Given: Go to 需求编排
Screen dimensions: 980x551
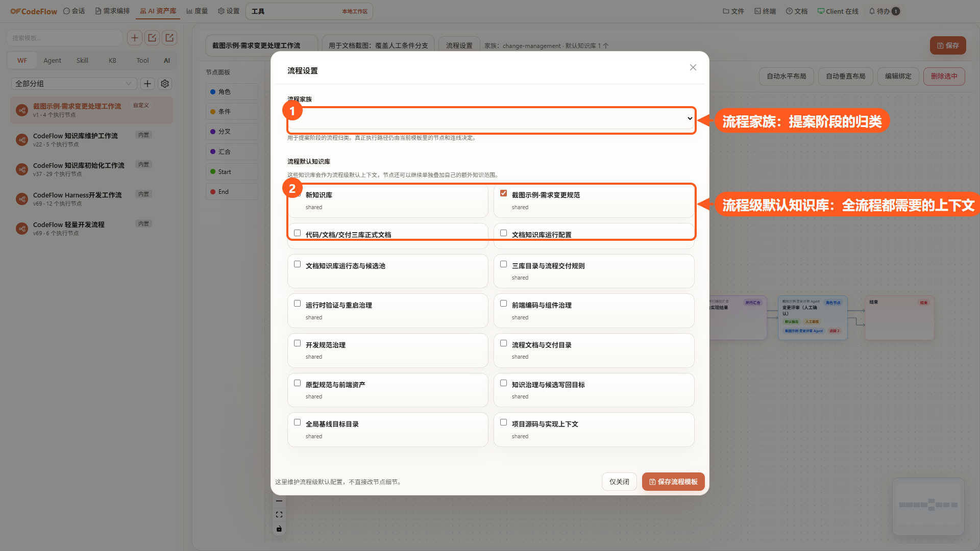Looking at the screenshot, I should click(112, 11).
